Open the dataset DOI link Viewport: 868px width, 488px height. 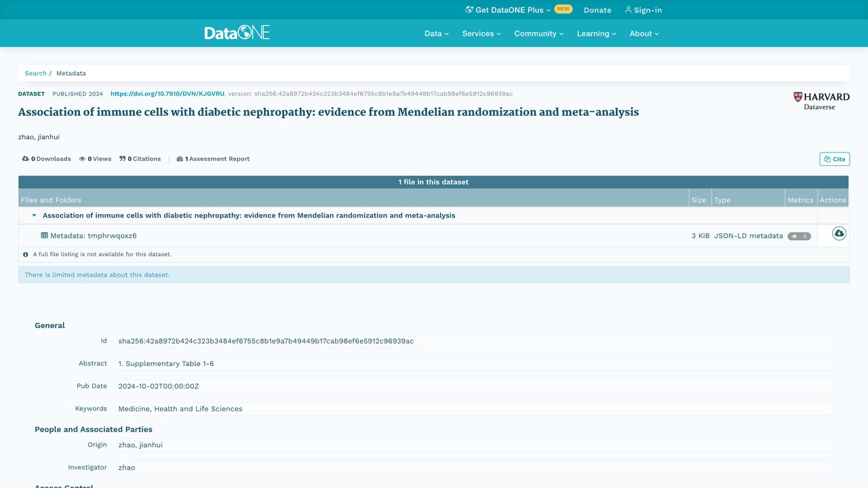click(167, 94)
